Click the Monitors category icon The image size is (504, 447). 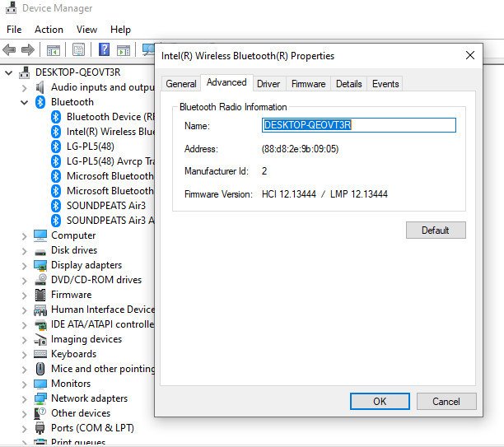point(40,384)
